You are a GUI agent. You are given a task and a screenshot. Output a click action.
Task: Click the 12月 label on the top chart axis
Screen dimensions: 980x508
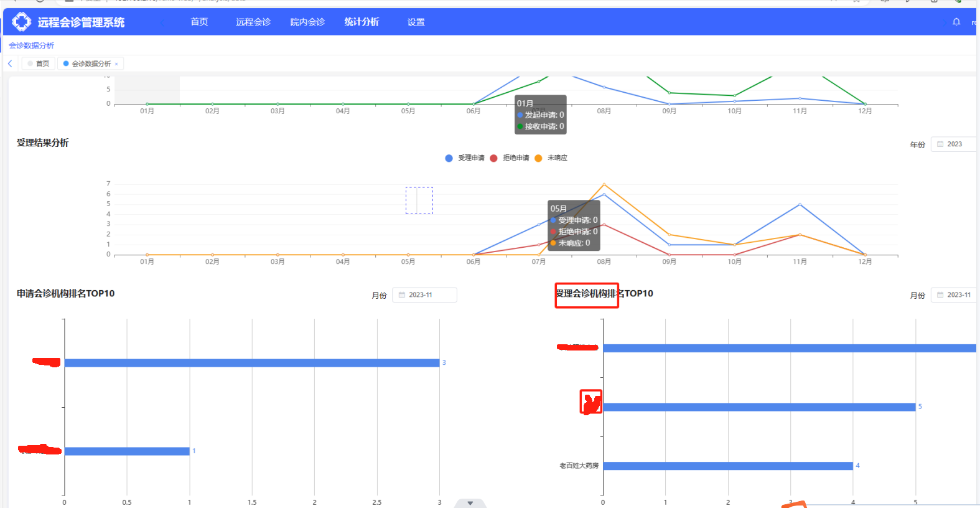point(865,111)
